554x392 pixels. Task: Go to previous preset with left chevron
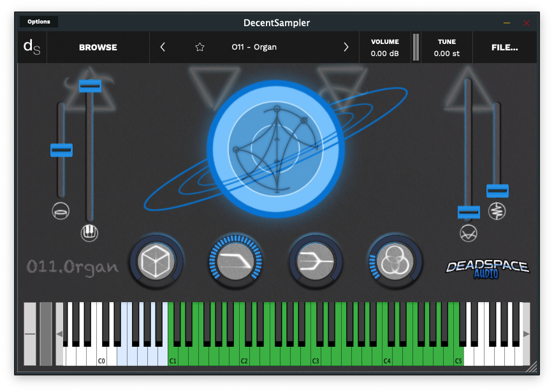(x=163, y=47)
